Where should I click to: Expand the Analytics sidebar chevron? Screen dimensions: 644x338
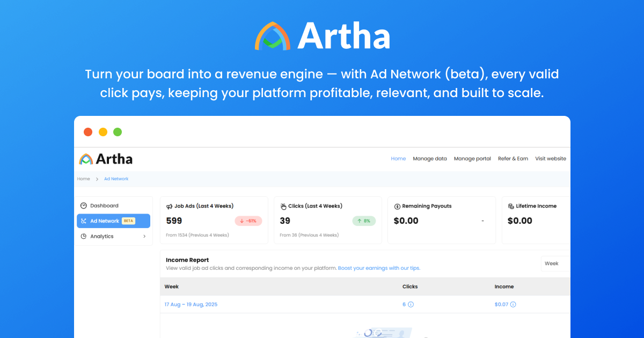(x=144, y=236)
